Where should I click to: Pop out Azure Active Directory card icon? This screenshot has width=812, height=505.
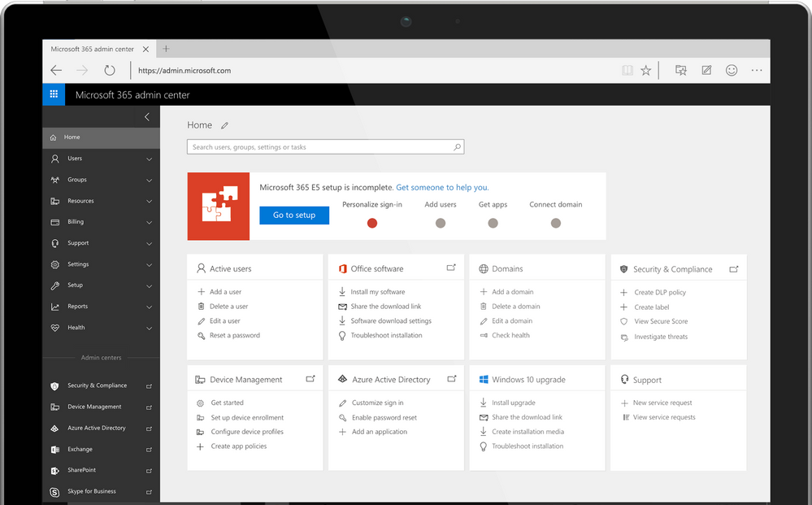(x=452, y=379)
